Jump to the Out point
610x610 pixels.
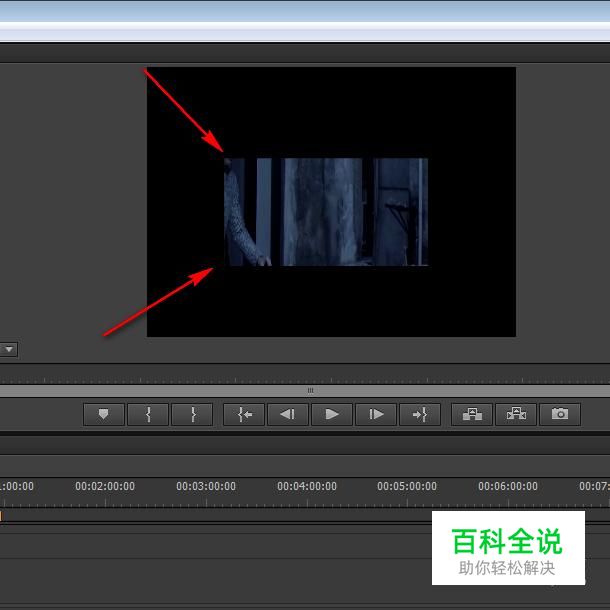pyautogui.click(x=420, y=414)
